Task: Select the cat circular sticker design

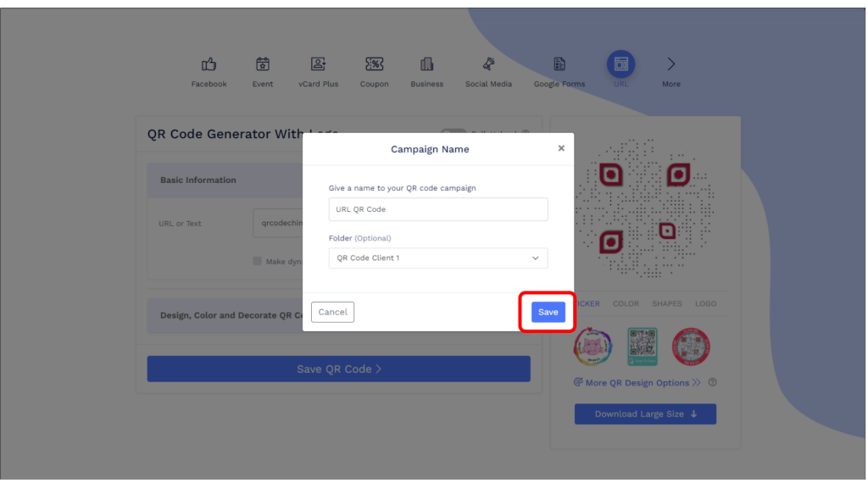Action: 593,347
